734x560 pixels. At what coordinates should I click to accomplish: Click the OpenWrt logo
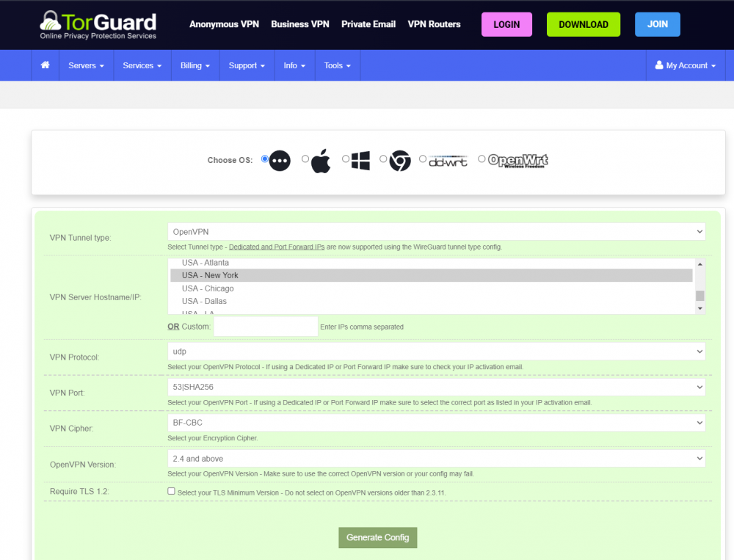pos(517,161)
